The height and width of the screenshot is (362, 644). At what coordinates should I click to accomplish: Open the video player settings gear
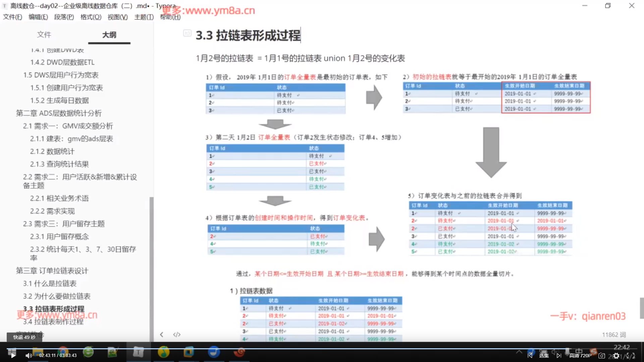616,356
